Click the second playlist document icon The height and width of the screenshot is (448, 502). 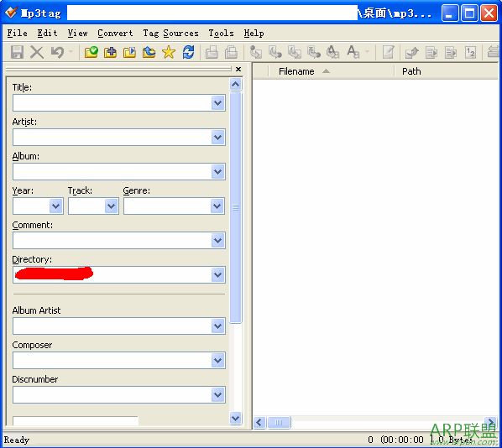tap(451, 52)
